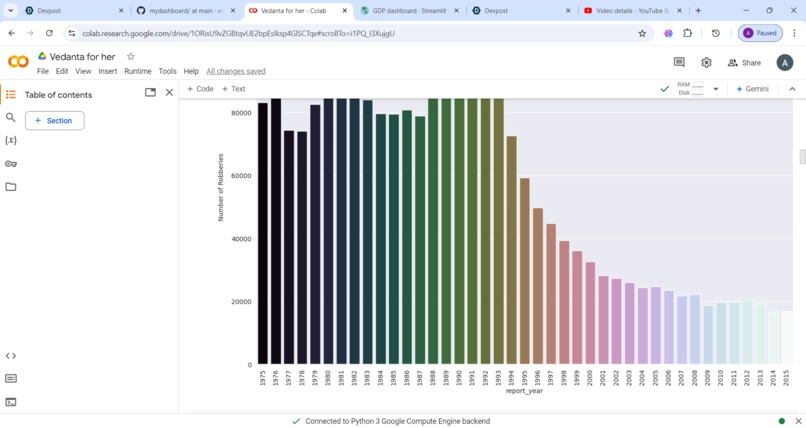This screenshot has width=806, height=428.
Task: Click the Share button
Action: [744, 63]
